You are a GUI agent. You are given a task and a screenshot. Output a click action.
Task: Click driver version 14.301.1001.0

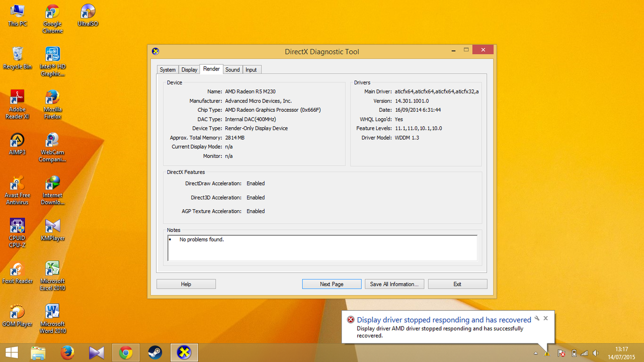click(412, 101)
